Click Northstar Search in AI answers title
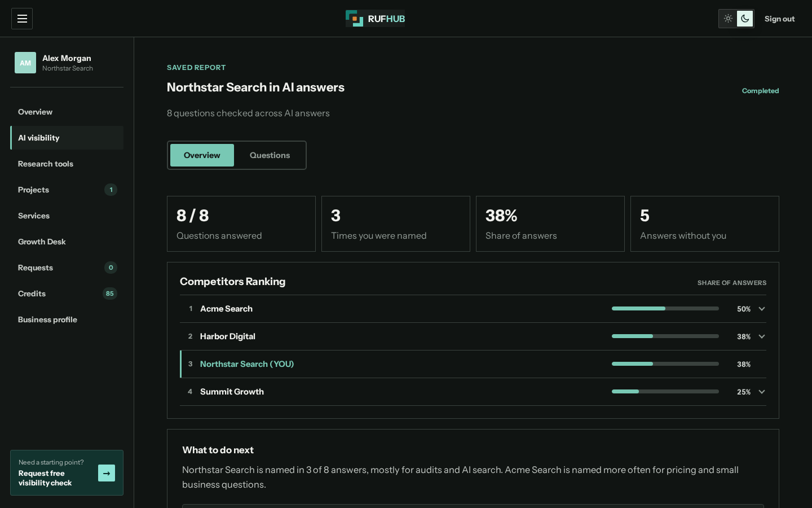812x508 pixels. [255, 87]
